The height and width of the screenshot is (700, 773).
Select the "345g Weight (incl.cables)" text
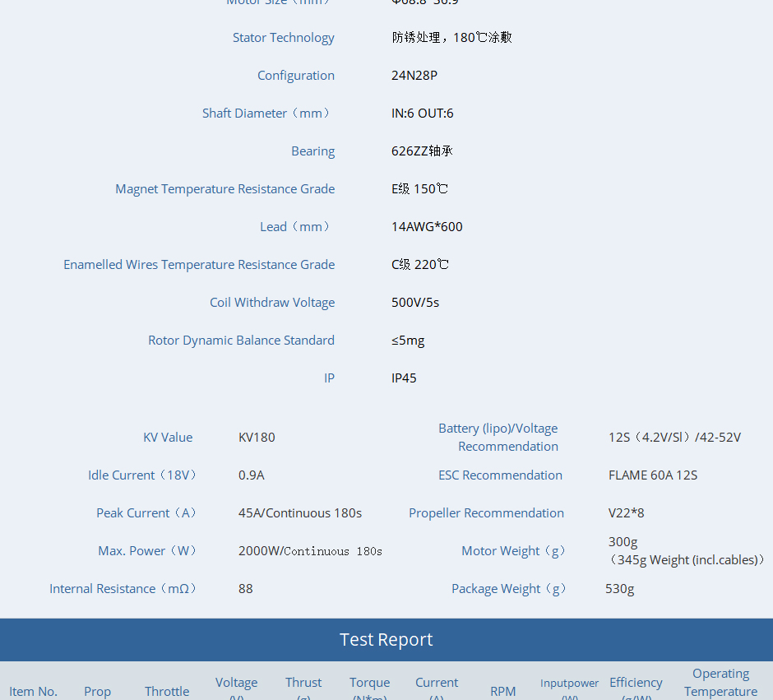pyautogui.click(x=687, y=560)
